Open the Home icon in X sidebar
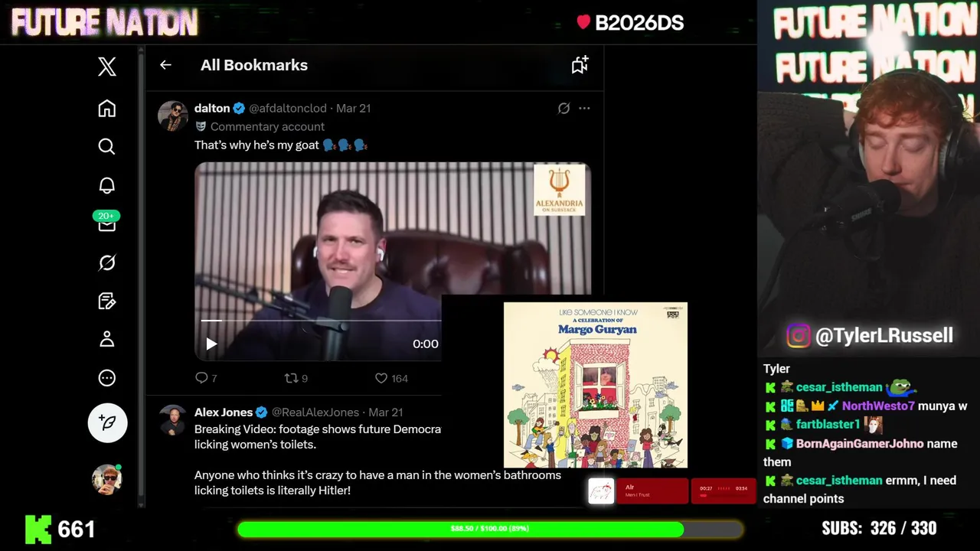 point(107,108)
